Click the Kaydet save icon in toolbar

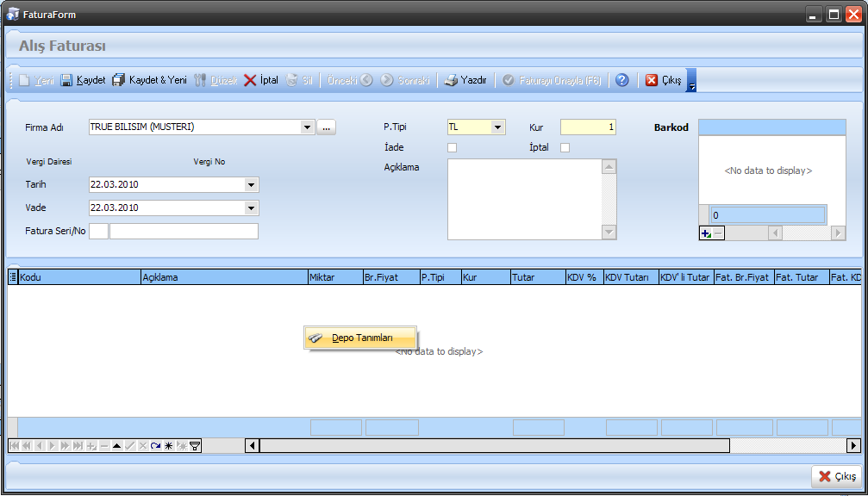tap(66, 80)
